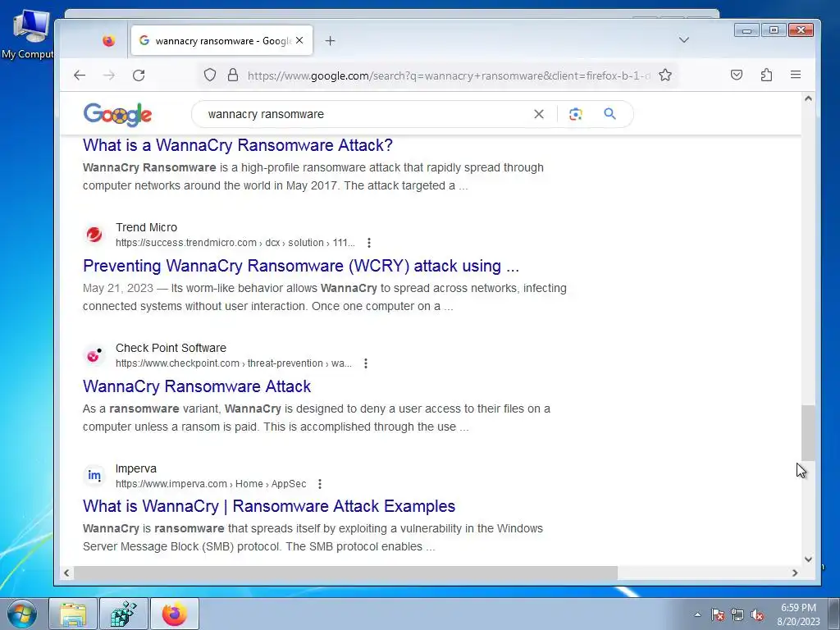Viewport: 840px width, 630px height.
Task: Open the network tray icon
Action: pos(737,614)
